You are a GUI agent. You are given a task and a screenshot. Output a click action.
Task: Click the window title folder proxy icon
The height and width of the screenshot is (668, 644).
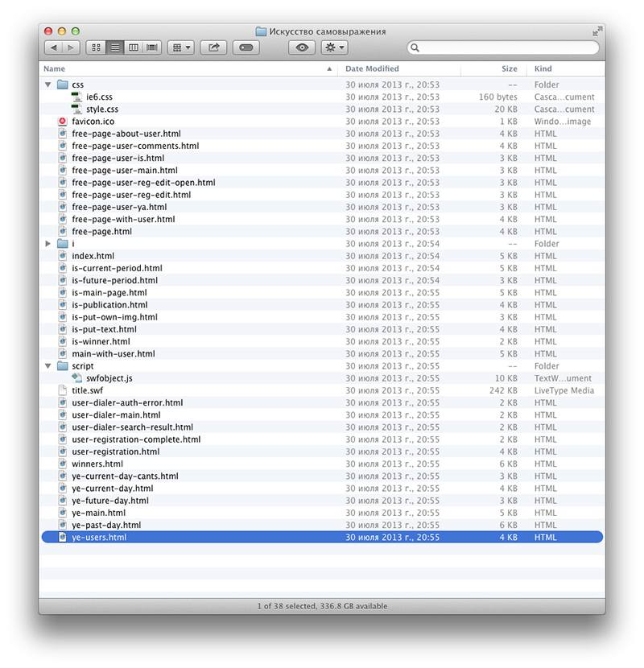click(261, 31)
